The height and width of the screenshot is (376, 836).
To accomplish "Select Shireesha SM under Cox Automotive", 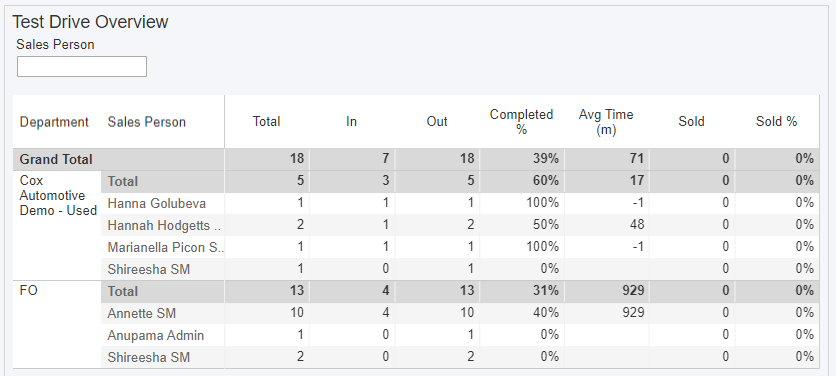I will click(460, 269).
